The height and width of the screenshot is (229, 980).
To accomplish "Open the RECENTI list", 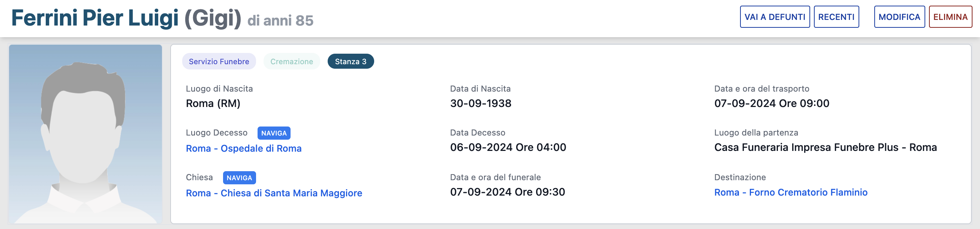I will click(836, 17).
